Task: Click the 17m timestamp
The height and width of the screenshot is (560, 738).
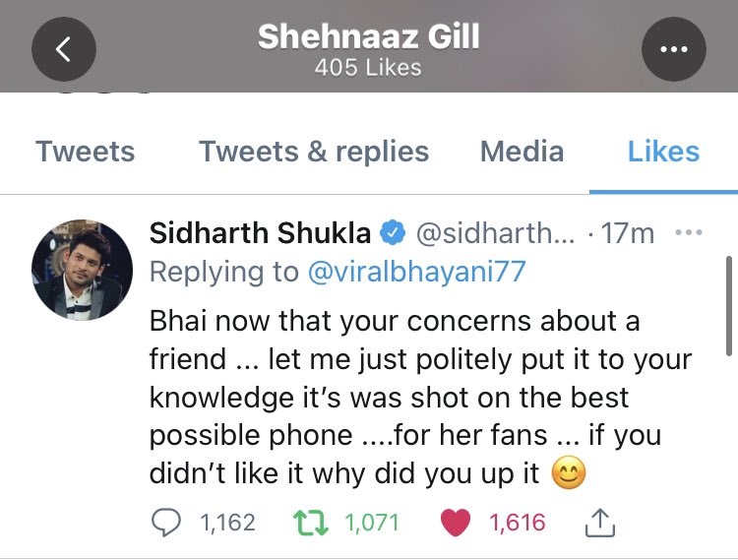Action: click(628, 233)
